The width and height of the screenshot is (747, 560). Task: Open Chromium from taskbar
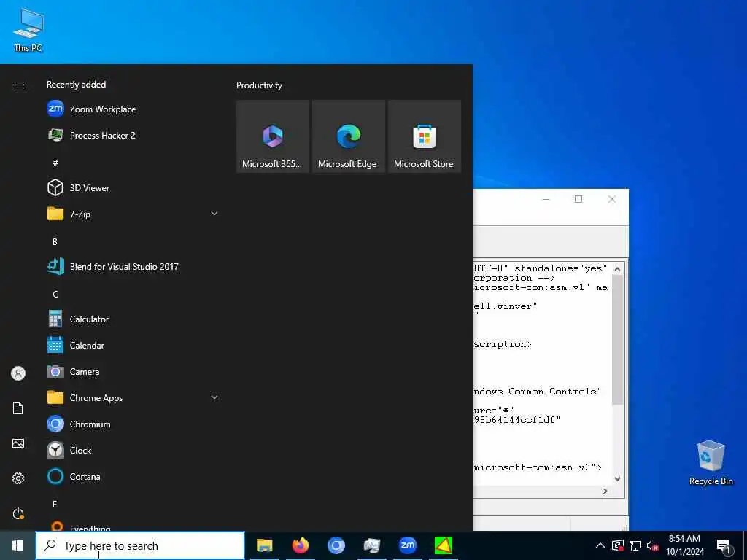pos(336,545)
